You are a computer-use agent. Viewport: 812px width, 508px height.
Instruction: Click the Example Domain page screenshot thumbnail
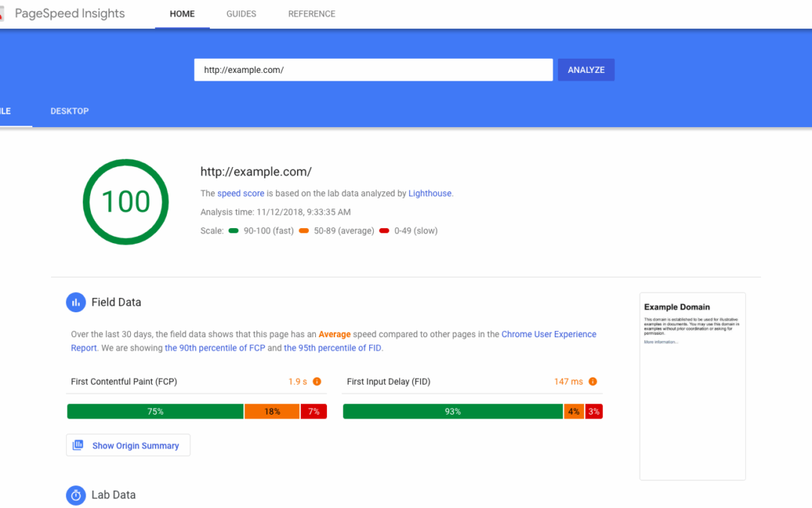[692, 386]
